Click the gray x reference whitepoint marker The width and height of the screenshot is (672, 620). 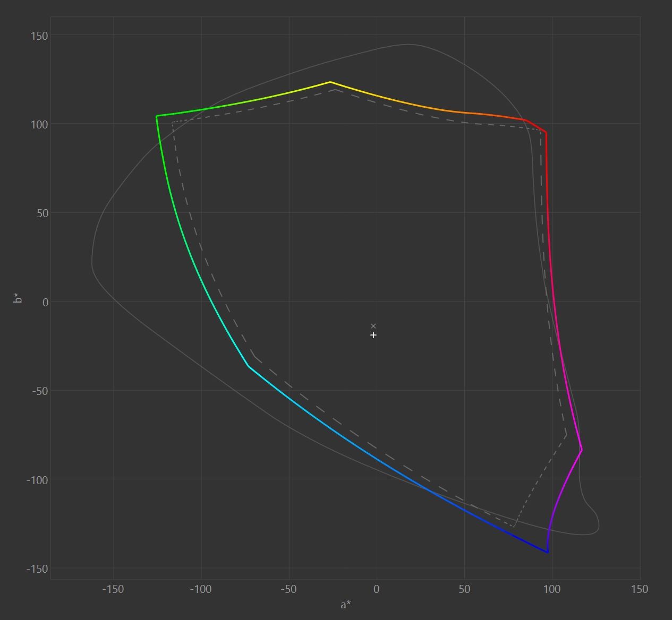[373, 326]
